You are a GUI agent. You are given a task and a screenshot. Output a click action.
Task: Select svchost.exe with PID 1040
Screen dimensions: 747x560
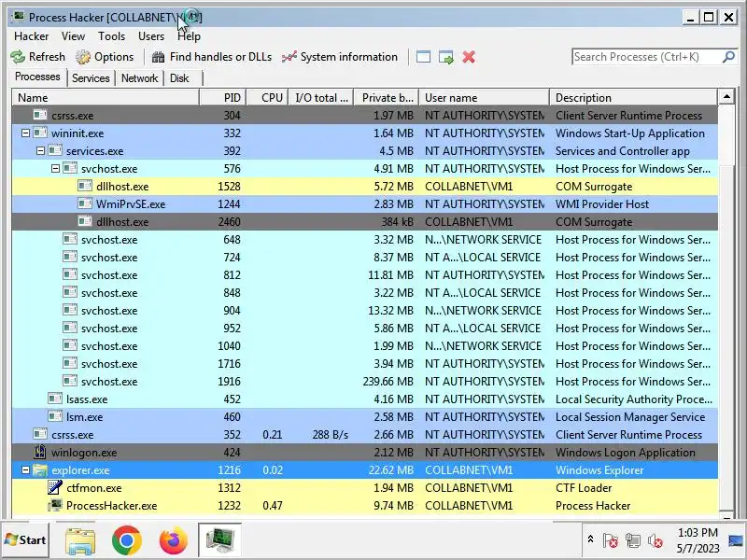pos(364,346)
